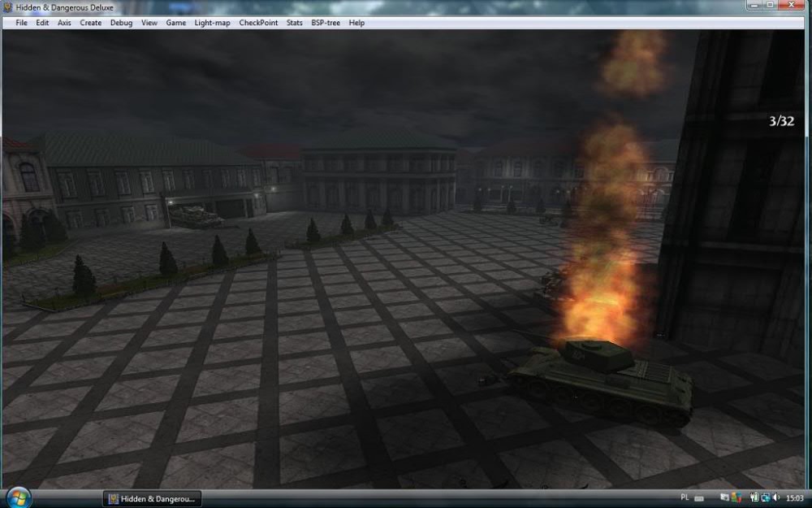Click the keyboard icon in the language bar
Screen dimensions: 812x508
tap(699, 498)
